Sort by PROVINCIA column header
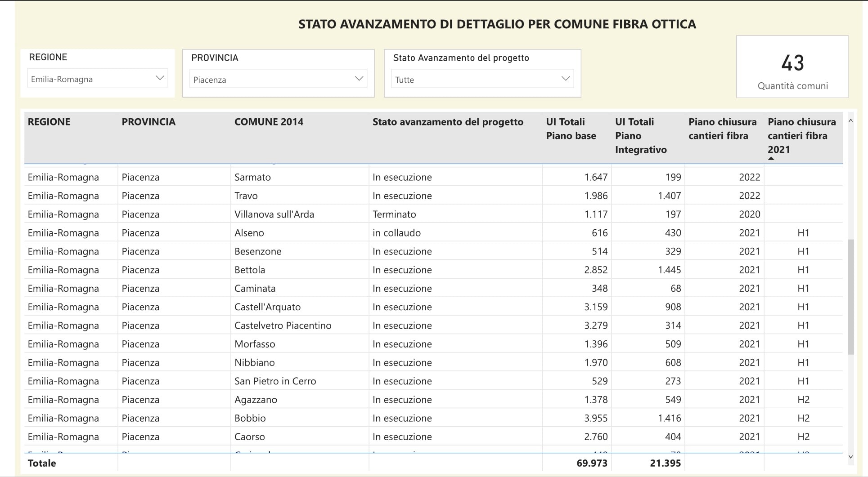The width and height of the screenshot is (868, 477). (148, 122)
